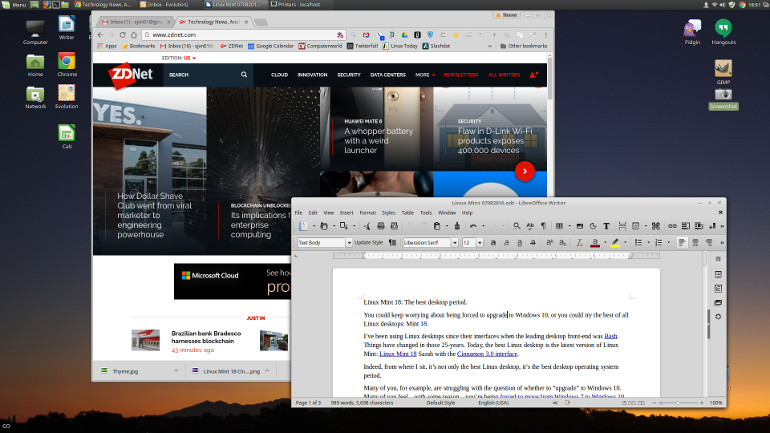Toggle bulleted list in Writer

point(638,243)
